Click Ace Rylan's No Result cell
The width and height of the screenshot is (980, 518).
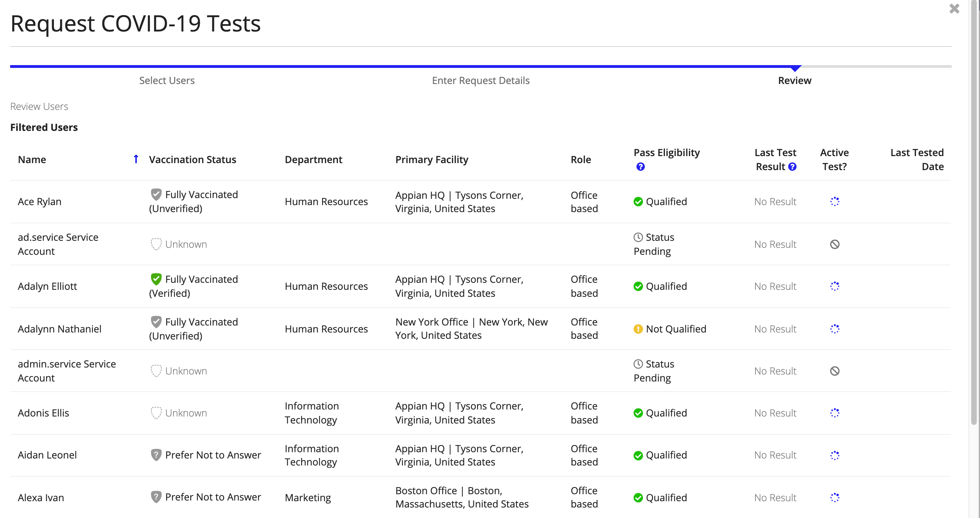[775, 201]
